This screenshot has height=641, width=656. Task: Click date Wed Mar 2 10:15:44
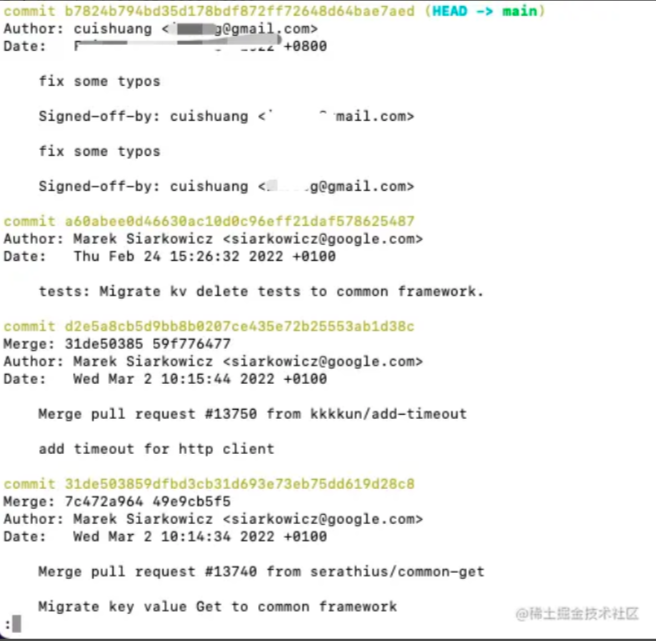click(152, 379)
